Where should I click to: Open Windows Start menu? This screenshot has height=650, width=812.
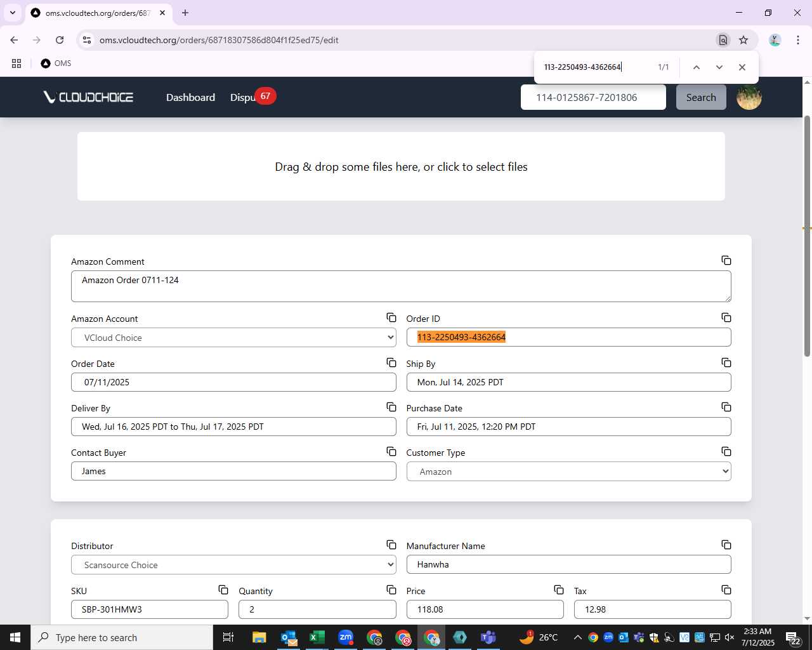click(15, 637)
